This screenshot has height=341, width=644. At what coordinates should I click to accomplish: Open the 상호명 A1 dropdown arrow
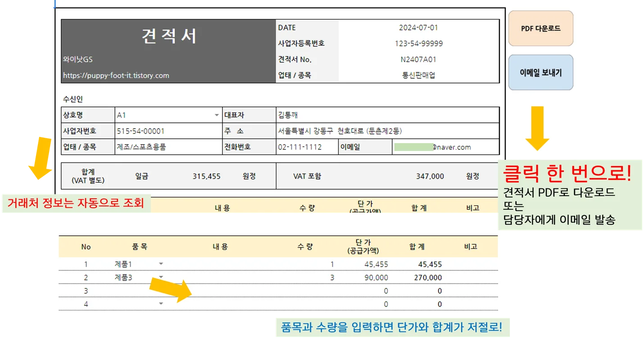click(x=217, y=115)
